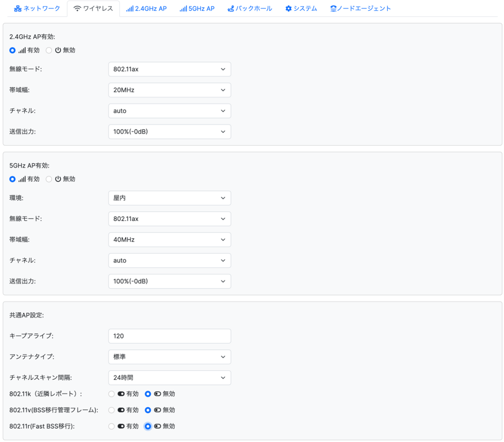Click the backhaul icon in バックホール tab

click(231, 8)
